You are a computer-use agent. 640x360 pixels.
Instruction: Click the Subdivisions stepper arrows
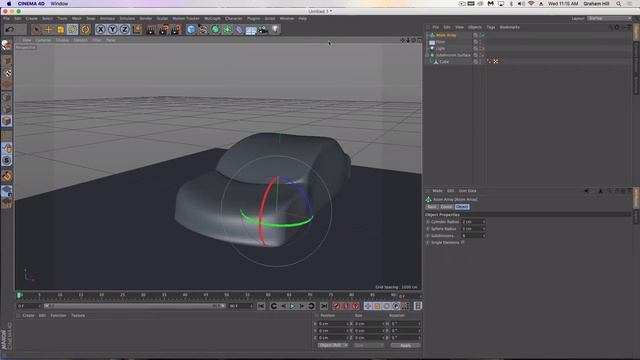click(484, 236)
